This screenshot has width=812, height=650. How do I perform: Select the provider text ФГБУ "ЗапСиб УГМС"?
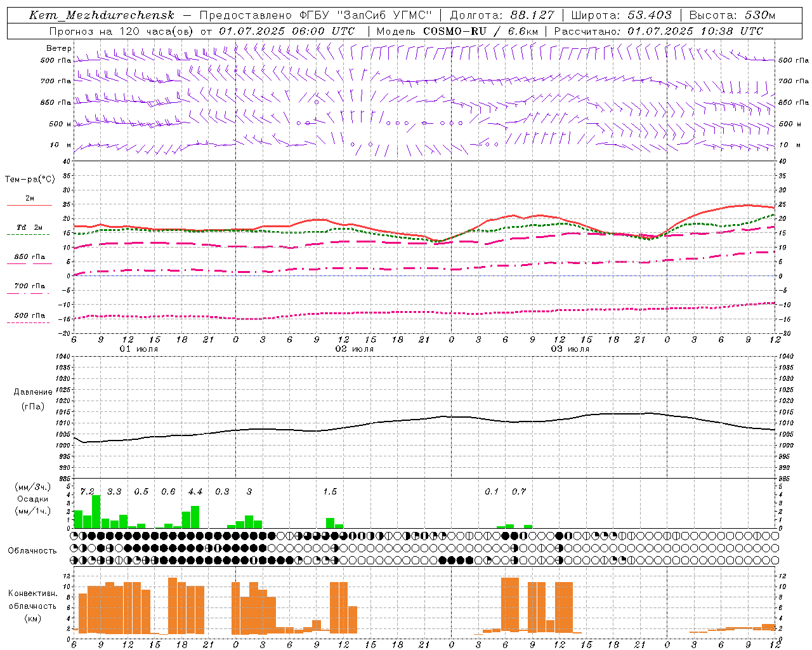point(365,15)
